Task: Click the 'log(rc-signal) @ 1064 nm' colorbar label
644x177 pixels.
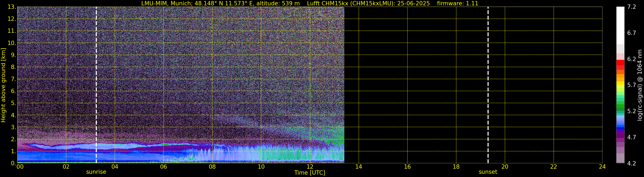Action: tap(640, 85)
